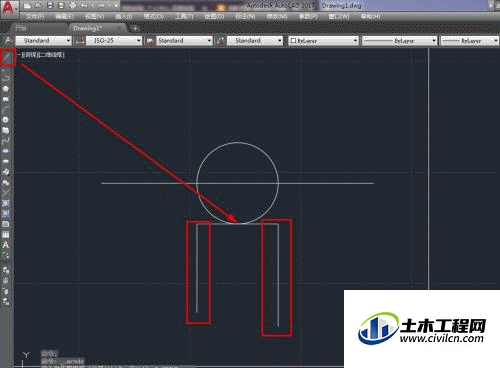Open the Dimension (N) menu
The image size is (500, 368).
pyautogui.click(x=245, y=16)
